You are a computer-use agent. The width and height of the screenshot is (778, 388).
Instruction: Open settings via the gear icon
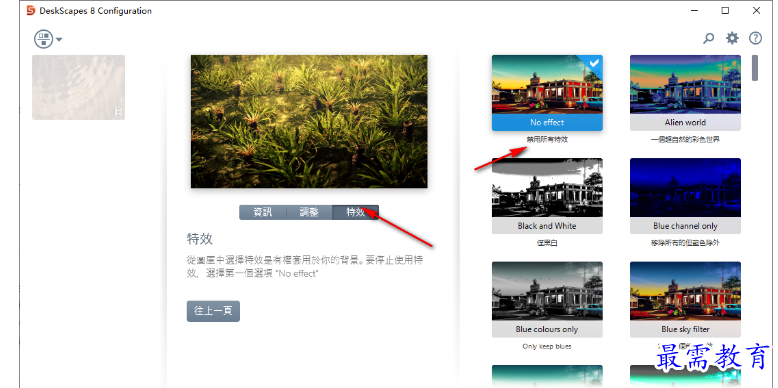732,38
